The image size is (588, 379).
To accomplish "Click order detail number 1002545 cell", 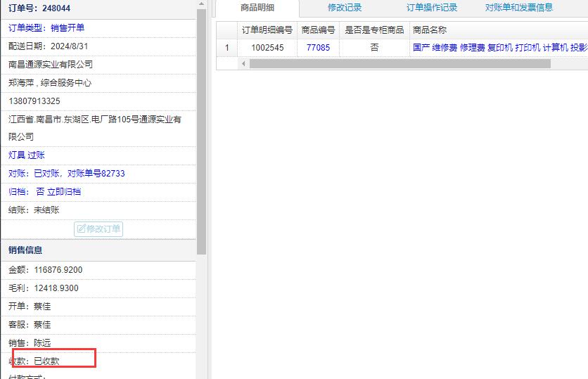I will pyautogui.click(x=267, y=48).
